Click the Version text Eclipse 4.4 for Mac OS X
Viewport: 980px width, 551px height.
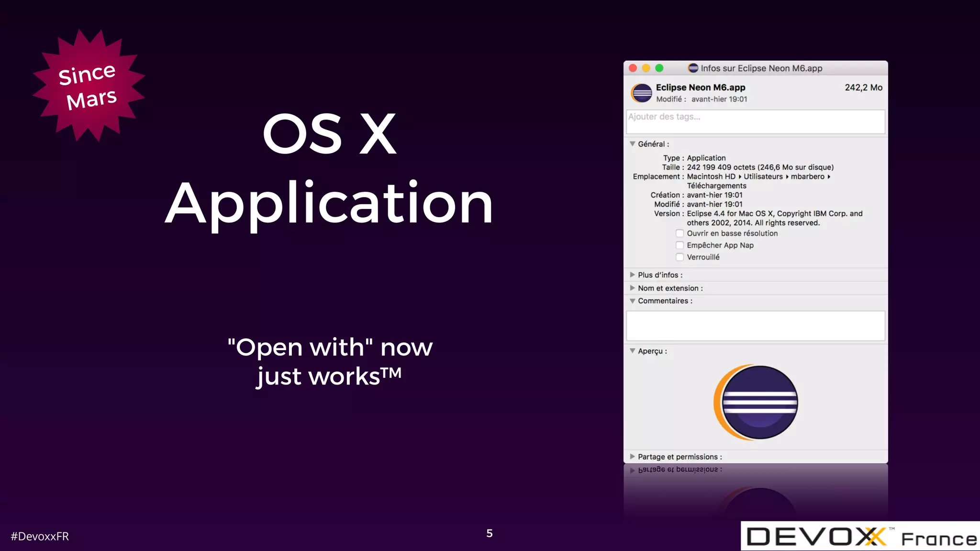pos(730,214)
